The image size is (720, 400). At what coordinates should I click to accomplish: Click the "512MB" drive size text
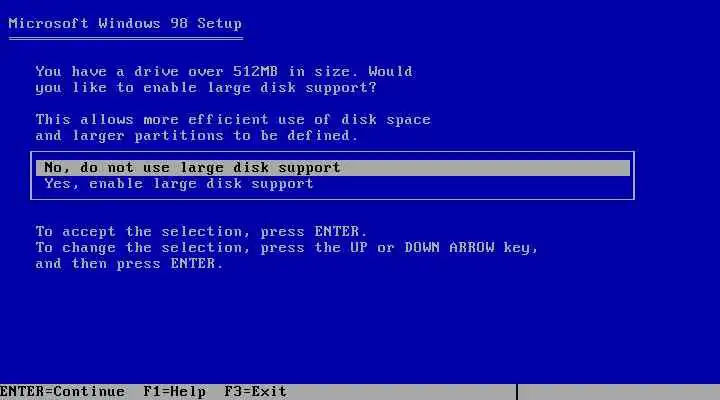point(255,72)
